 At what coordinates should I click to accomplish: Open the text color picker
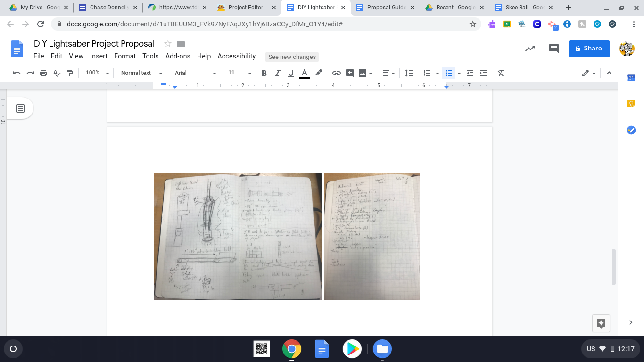(305, 73)
